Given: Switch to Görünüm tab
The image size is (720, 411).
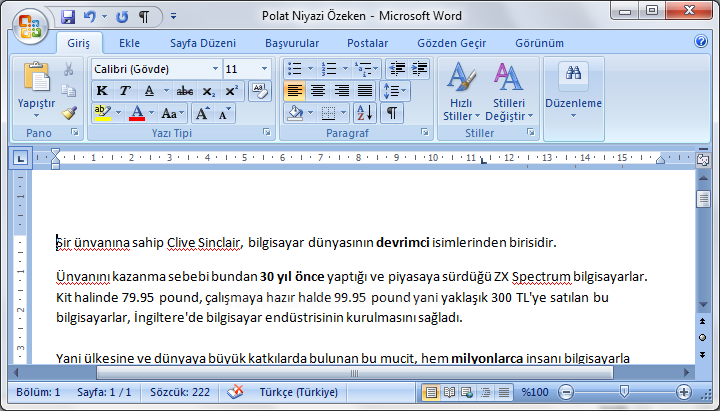Looking at the screenshot, I should tap(539, 43).
